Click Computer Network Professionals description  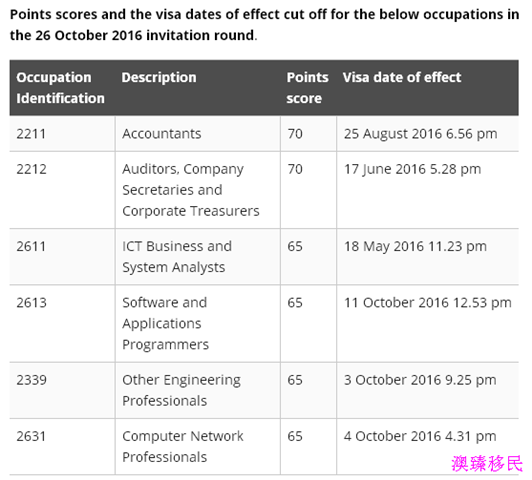183,447
